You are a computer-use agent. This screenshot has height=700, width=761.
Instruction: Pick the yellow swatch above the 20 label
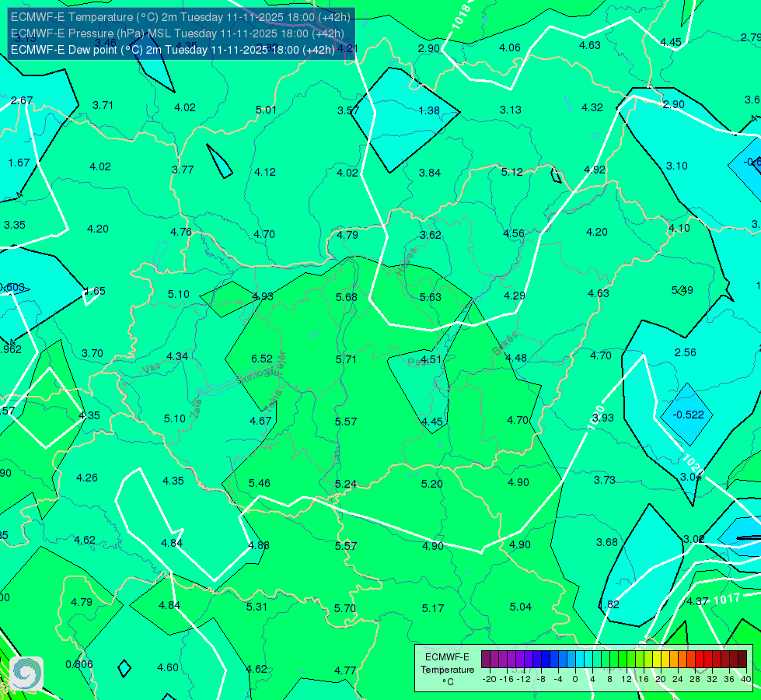[x=657, y=660]
